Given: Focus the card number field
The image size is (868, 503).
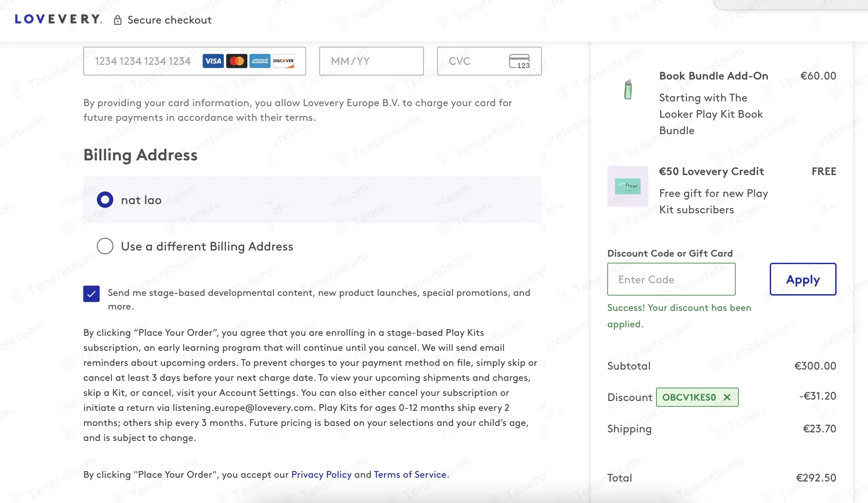Looking at the screenshot, I should [194, 61].
